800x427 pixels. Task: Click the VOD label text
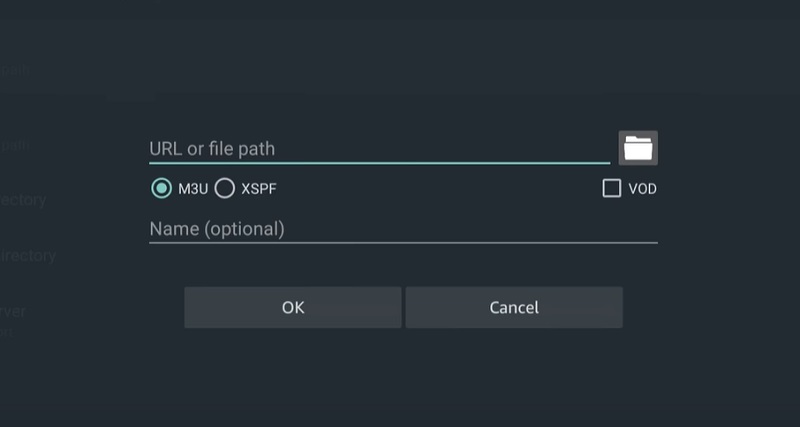(x=642, y=189)
